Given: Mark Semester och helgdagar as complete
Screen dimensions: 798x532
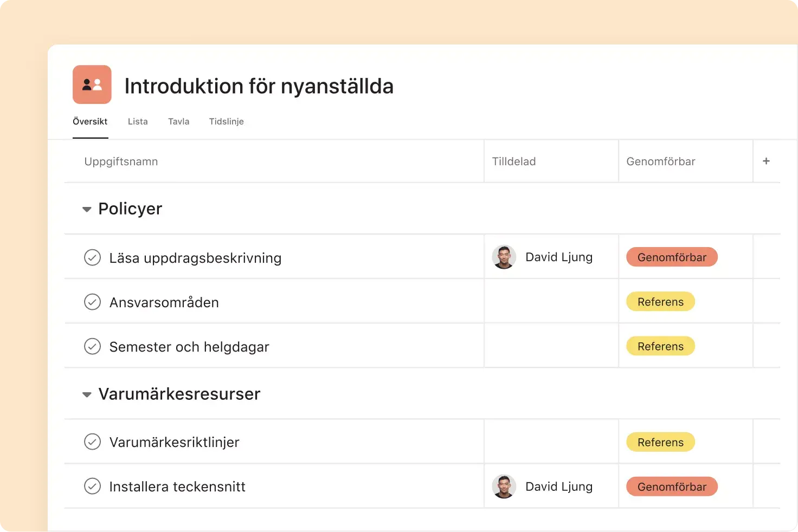Looking at the screenshot, I should coord(93,347).
